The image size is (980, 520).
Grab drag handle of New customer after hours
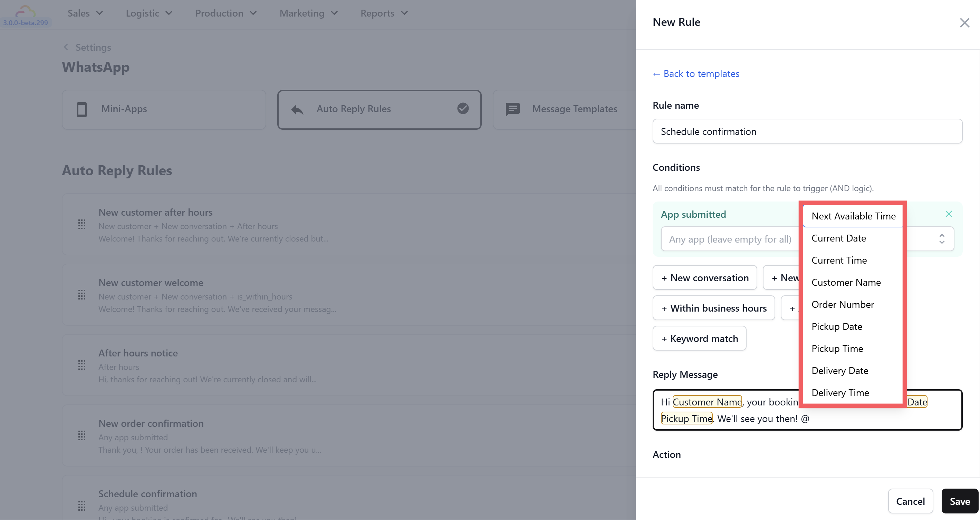point(82,225)
